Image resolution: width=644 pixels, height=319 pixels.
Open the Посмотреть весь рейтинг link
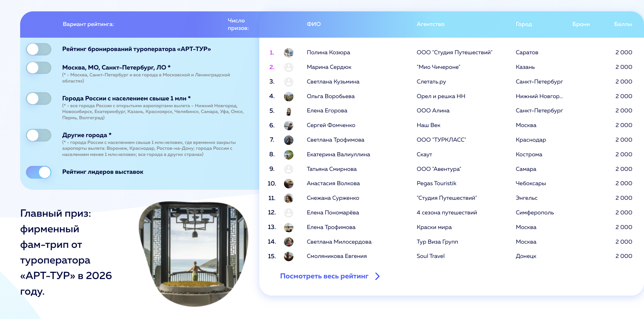pos(324,276)
